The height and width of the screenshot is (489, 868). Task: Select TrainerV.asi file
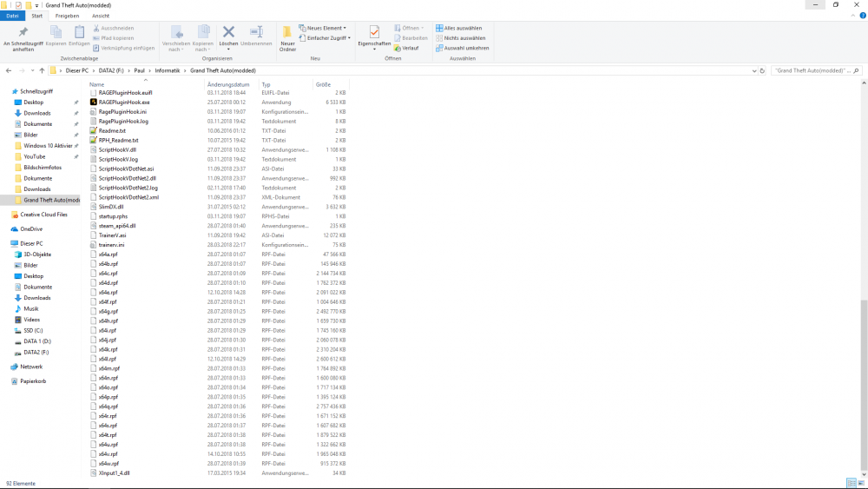(x=112, y=235)
